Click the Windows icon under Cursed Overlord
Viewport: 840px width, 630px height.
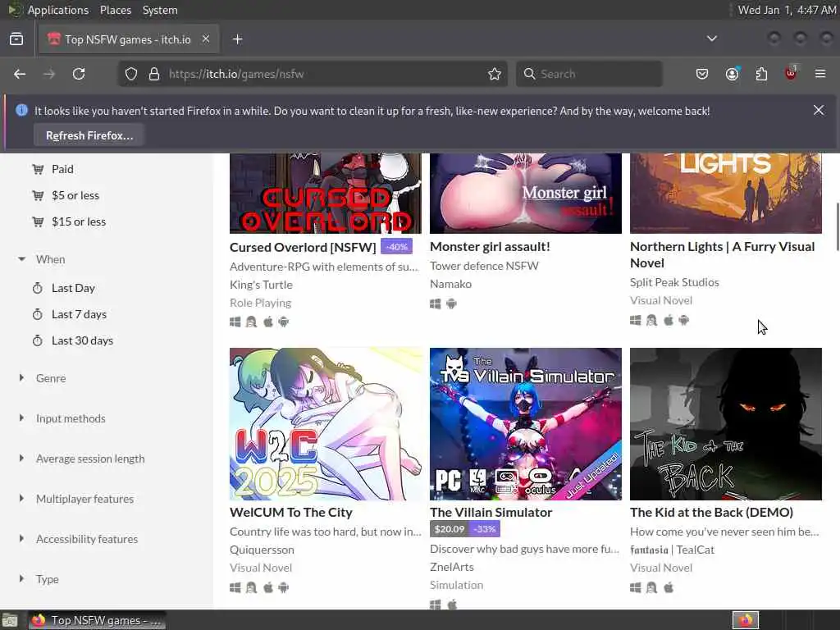[235, 322]
